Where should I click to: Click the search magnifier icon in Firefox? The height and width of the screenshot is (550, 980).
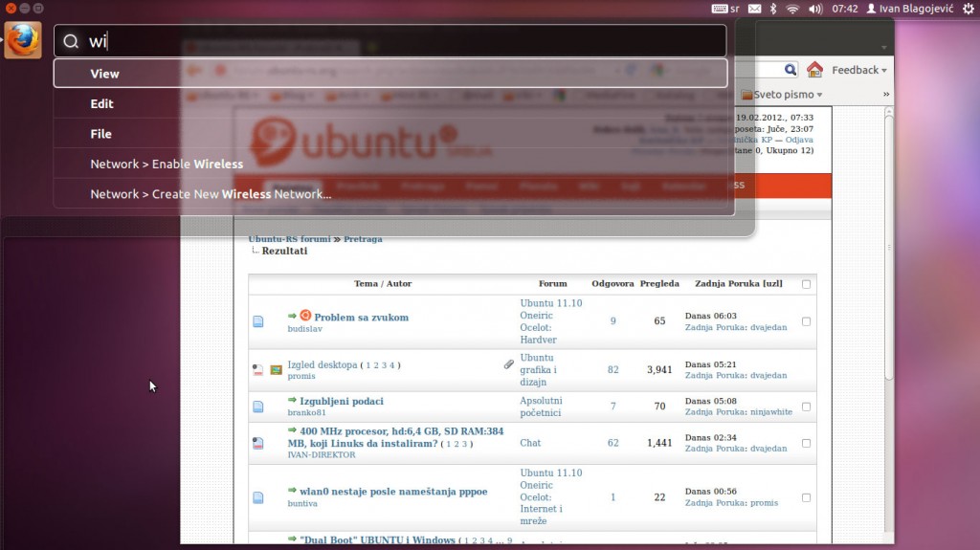(x=791, y=70)
